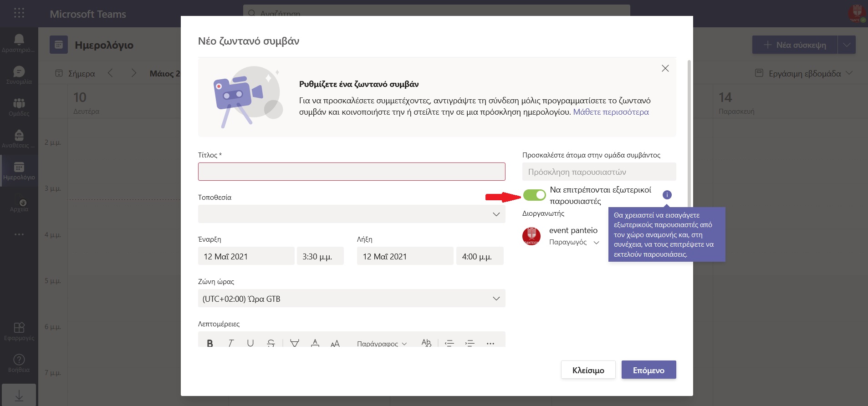868x406 pixels.
Task: Apply underline formatting in details toolbar
Action: point(250,343)
